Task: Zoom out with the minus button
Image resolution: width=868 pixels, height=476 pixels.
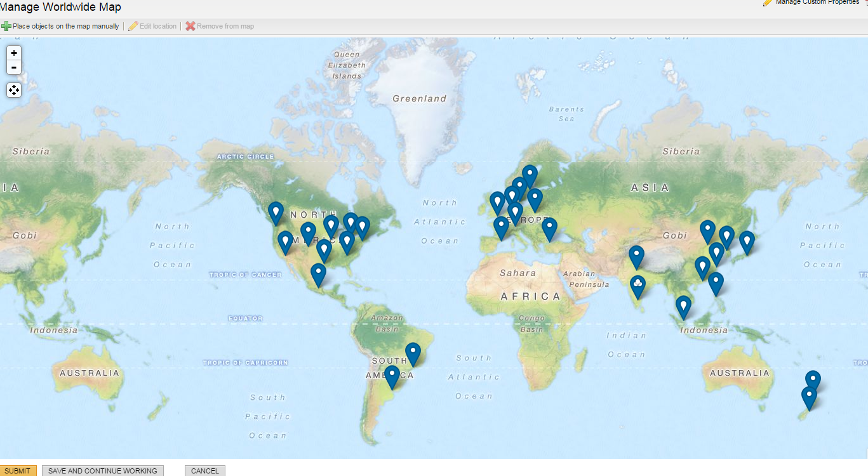Action: point(14,68)
